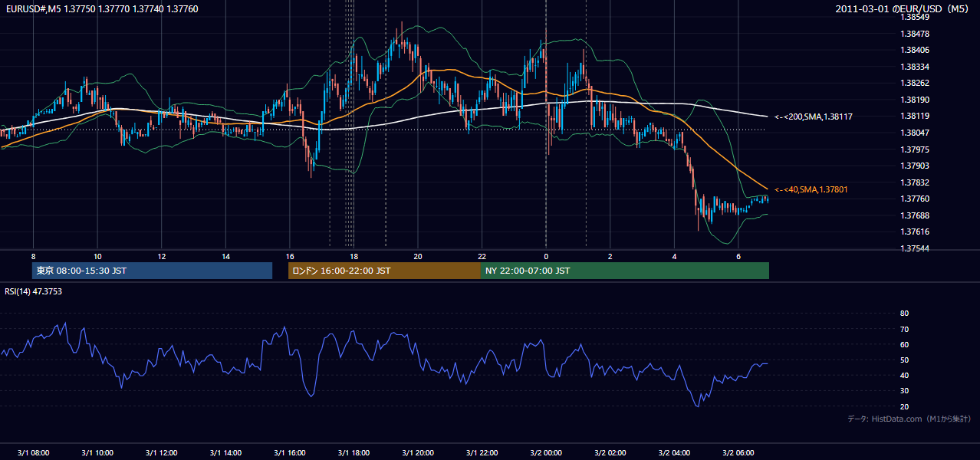Click the 3/1 10:00 bottom time label
Viewport: 980px width, 460px height.
pos(97,452)
